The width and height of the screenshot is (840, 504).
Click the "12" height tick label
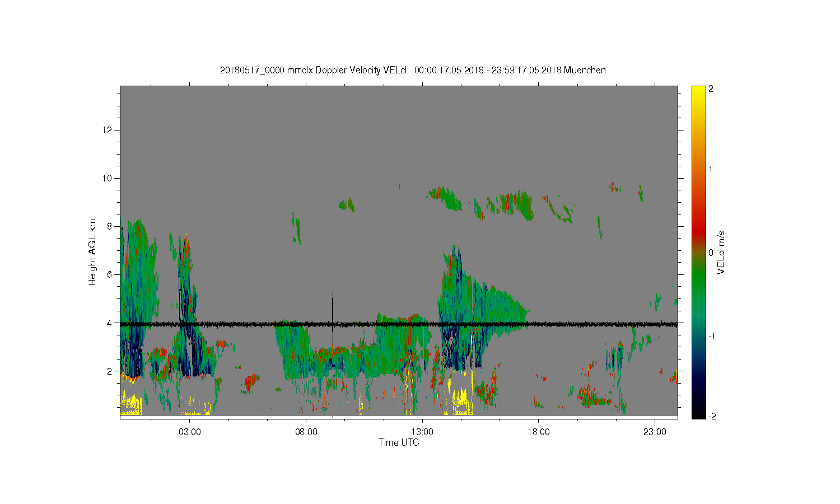pyautogui.click(x=109, y=130)
